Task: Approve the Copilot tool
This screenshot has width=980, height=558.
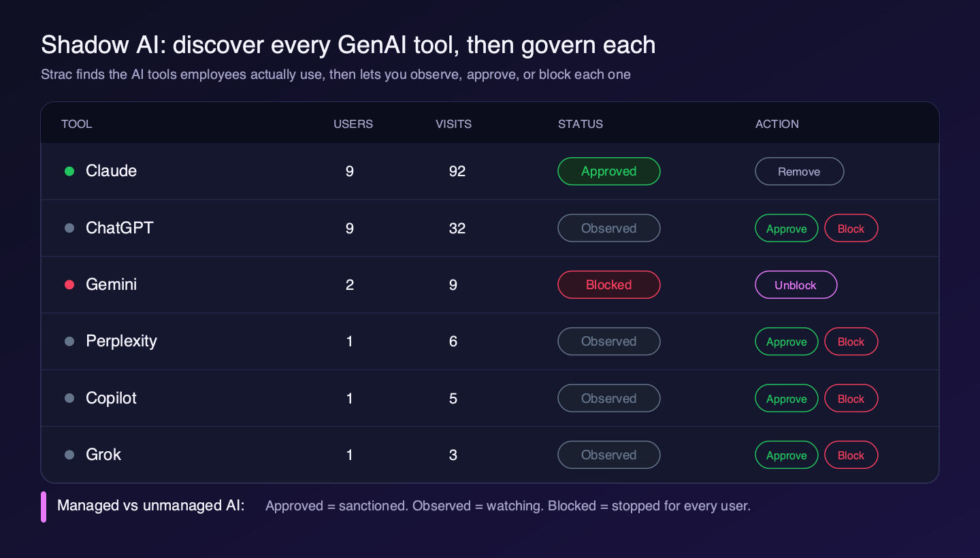Action: [787, 399]
